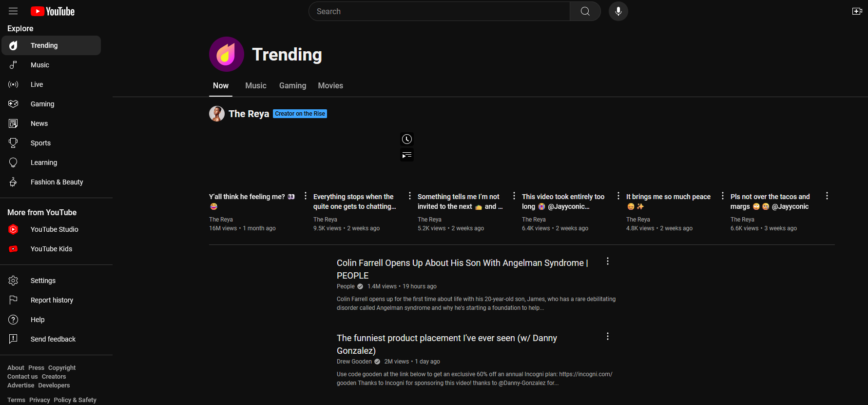Switch to the Gaming trending tab
Viewport: 868px width, 405px height.
click(293, 85)
